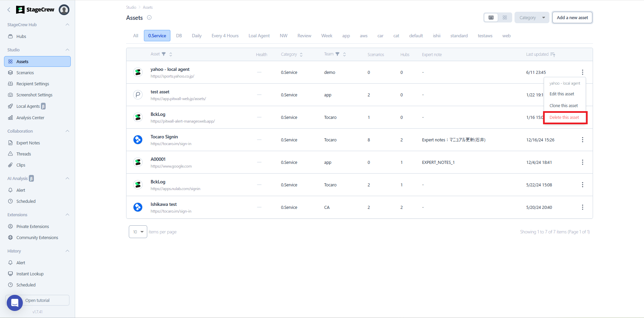Toggle sort order on Category column
644x318 pixels.
pos(301,54)
